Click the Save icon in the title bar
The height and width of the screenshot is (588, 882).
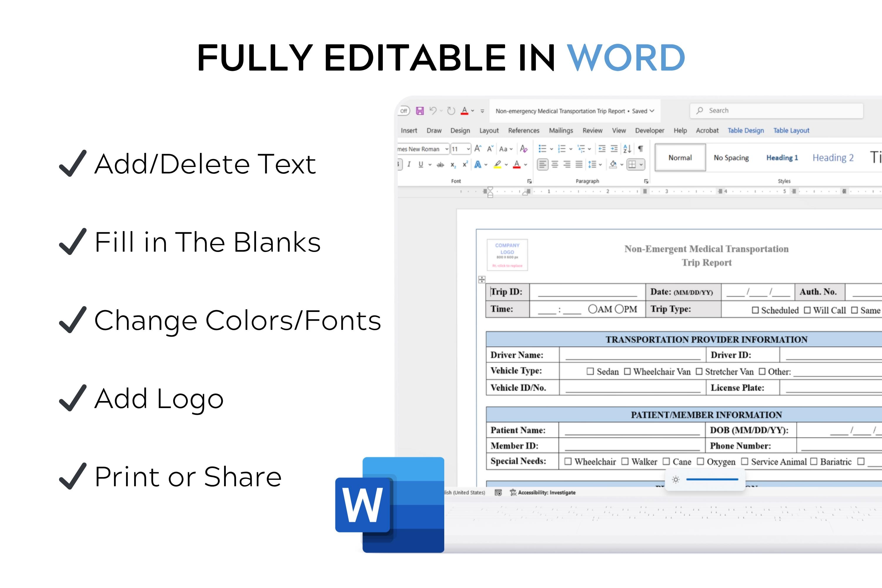pos(420,111)
